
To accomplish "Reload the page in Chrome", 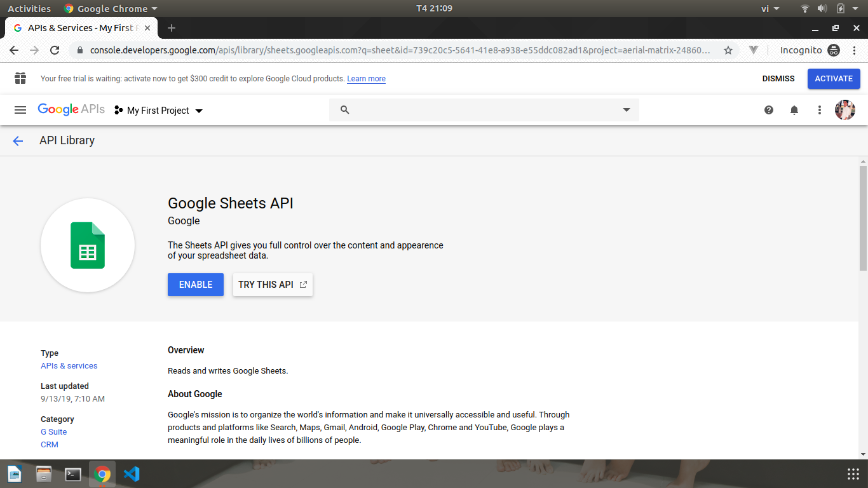I will (x=55, y=50).
